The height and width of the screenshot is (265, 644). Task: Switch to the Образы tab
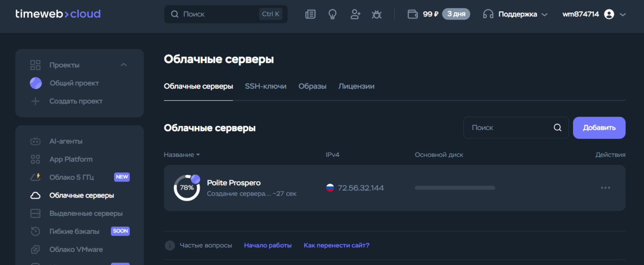[x=312, y=86]
